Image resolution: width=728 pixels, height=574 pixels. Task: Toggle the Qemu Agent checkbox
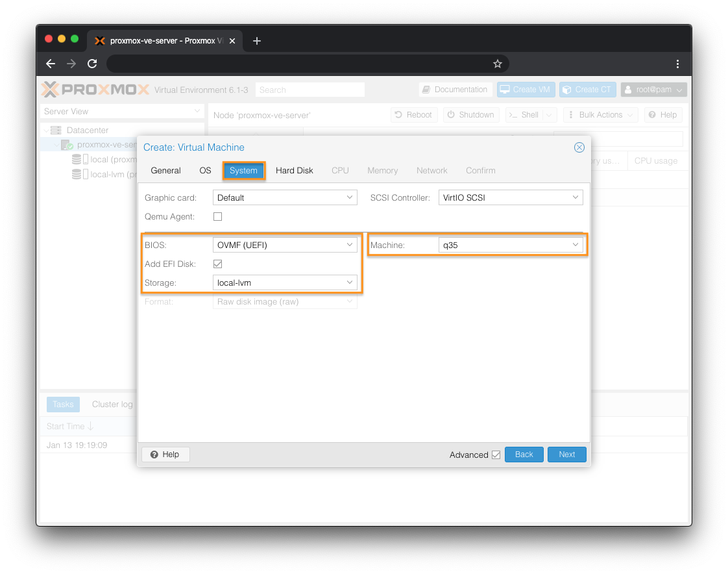pos(217,217)
